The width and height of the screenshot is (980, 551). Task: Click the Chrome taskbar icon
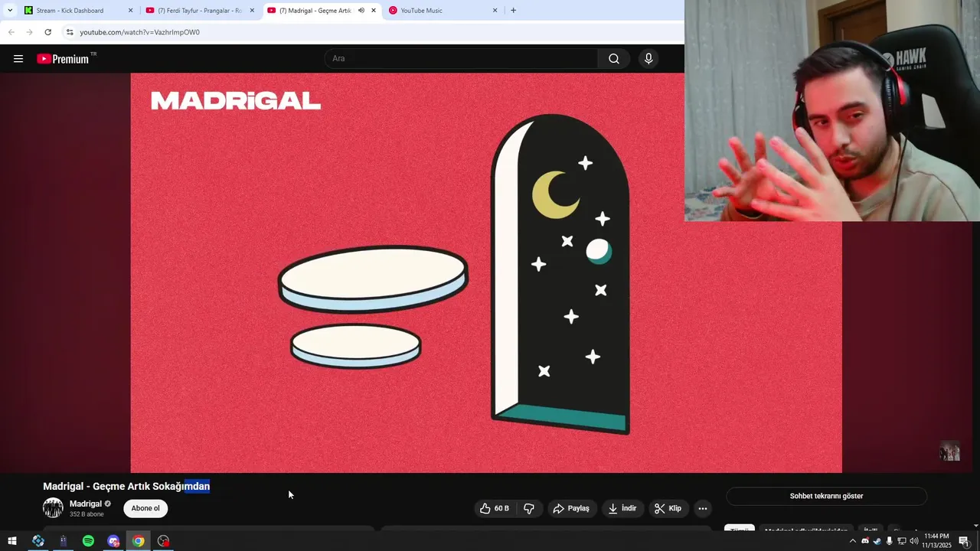[x=138, y=541]
